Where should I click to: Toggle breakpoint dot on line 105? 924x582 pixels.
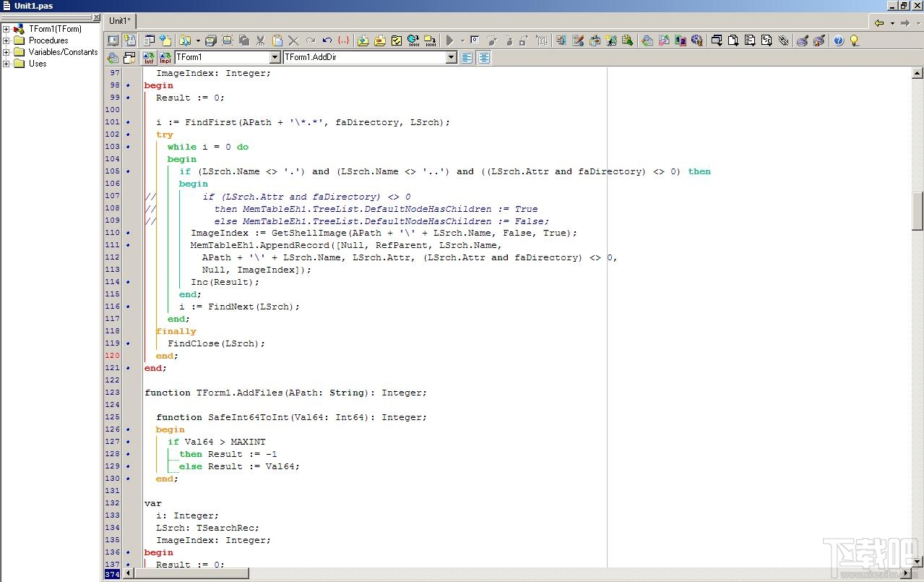pyautogui.click(x=128, y=171)
